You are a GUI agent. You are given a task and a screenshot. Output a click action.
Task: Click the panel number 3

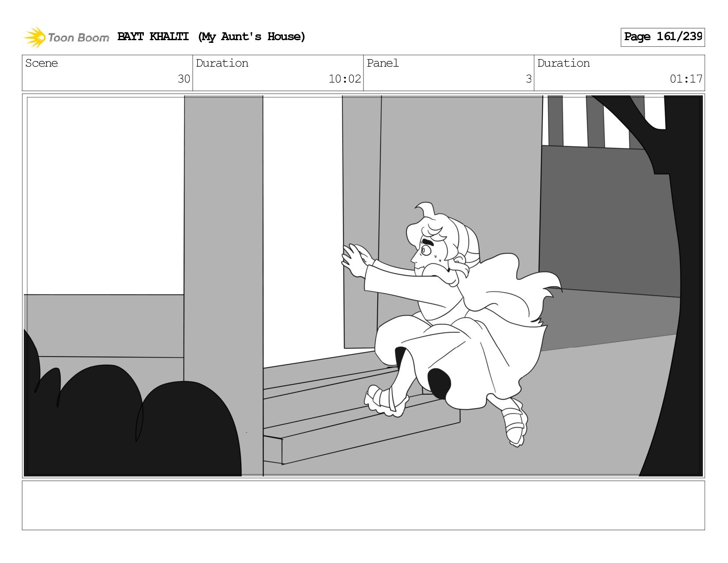pos(529,79)
